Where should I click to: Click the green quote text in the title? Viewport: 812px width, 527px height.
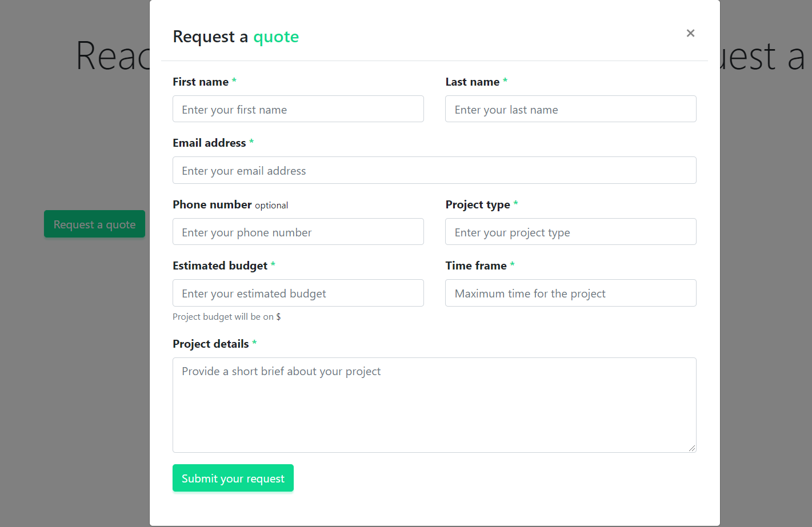click(x=276, y=37)
